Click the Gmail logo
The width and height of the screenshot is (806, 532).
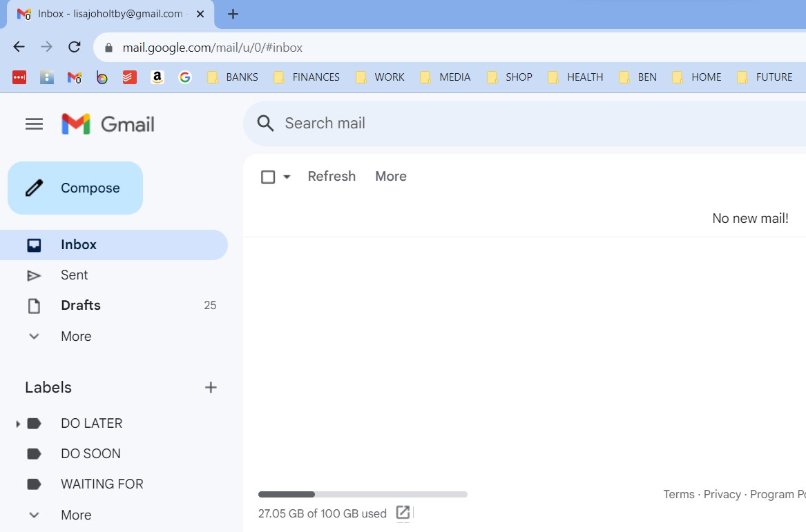(108, 124)
